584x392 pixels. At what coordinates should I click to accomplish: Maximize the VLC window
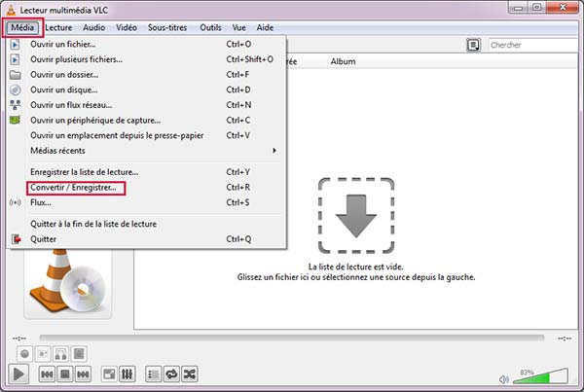(536, 8)
